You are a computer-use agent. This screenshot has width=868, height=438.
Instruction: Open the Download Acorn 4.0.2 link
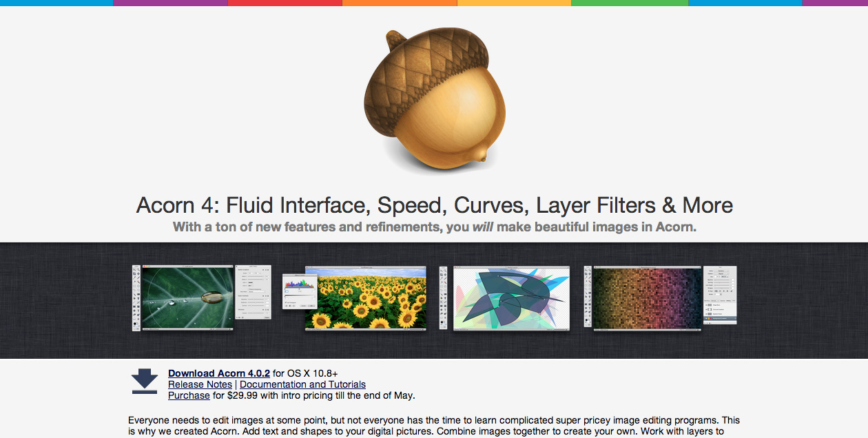pyautogui.click(x=219, y=373)
